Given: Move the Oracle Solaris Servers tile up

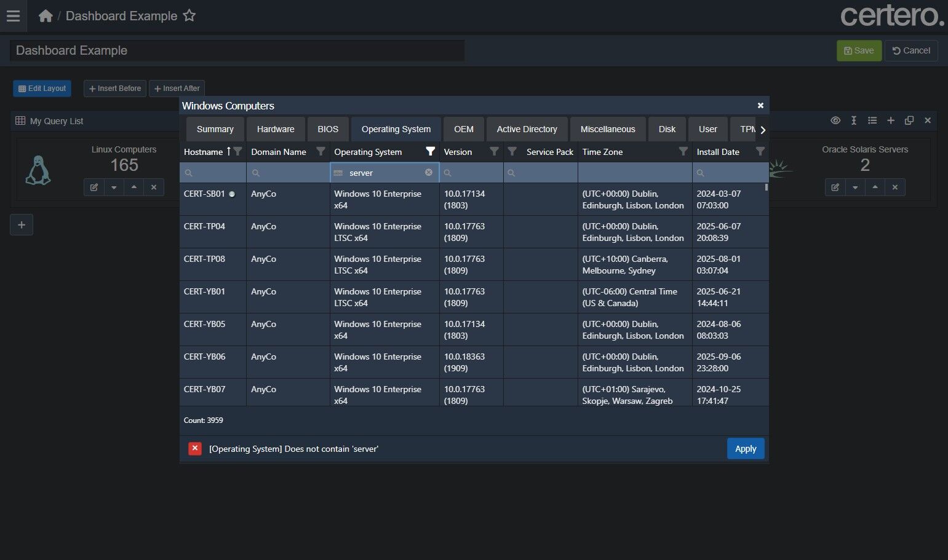Looking at the screenshot, I should click(x=875, y=187).
